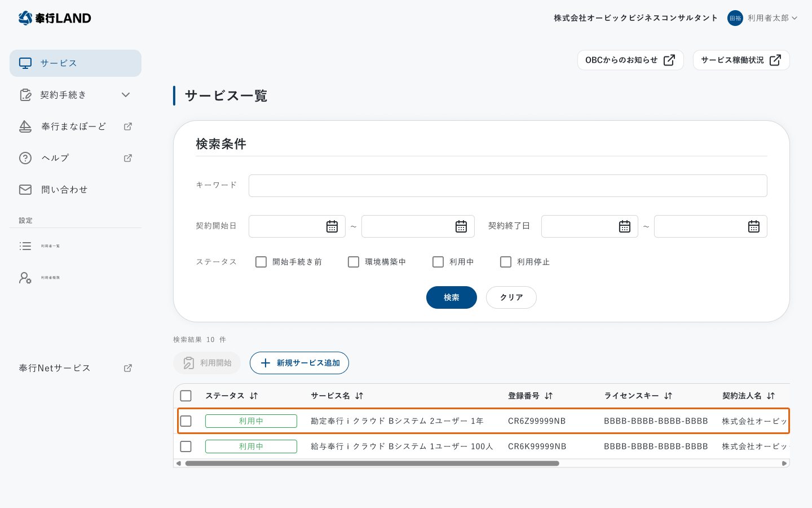Click the 奉行まなぼーど learning icon
812x508 pixels.
[25, 126]
